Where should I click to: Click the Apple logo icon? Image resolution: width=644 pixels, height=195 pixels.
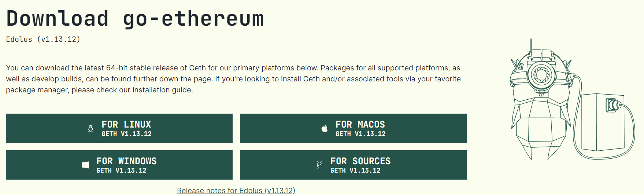pyautogui.click(x=325, y=128)
